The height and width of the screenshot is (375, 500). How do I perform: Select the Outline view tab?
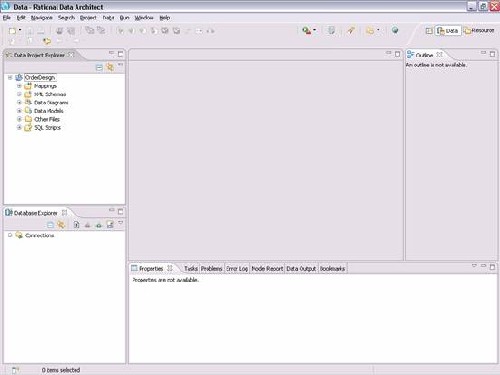pos(424,55)
